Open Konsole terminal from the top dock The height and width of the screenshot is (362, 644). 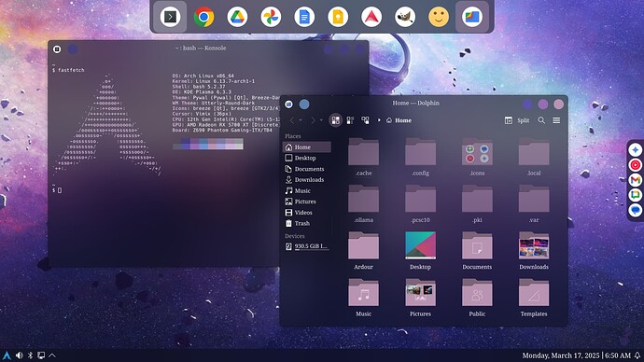click(170, 17)
